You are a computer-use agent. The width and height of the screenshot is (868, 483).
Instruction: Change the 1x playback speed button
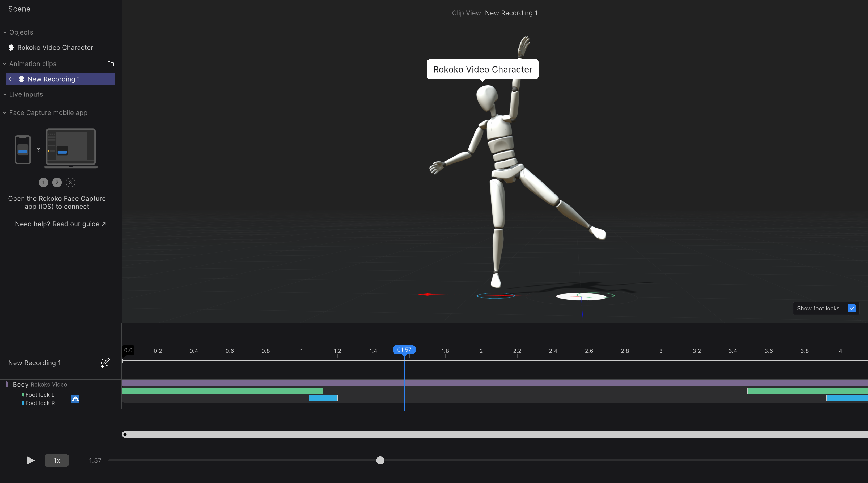tap(57, 460)
